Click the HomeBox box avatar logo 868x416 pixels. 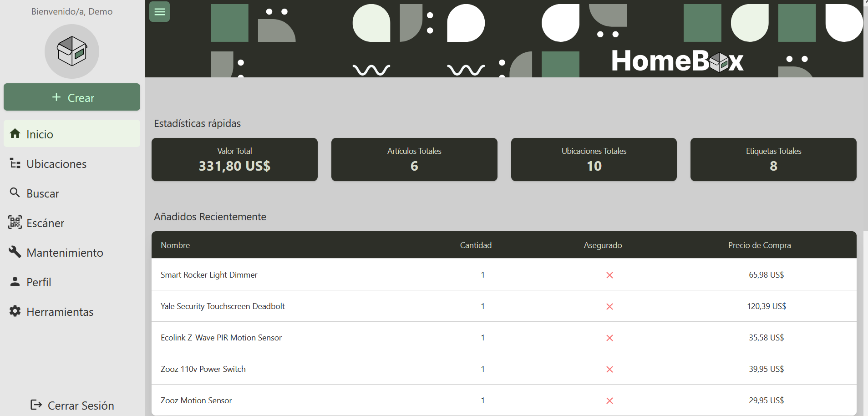[72, 51]
